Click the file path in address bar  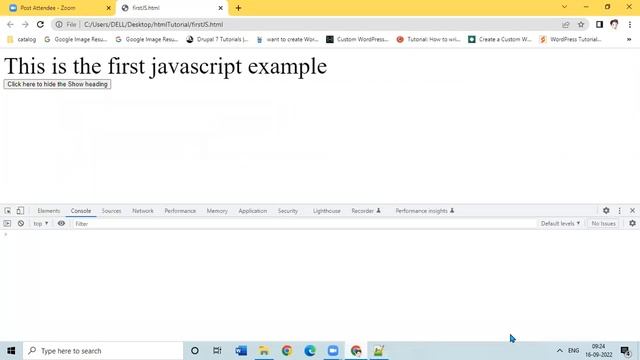tap(153, 24)
